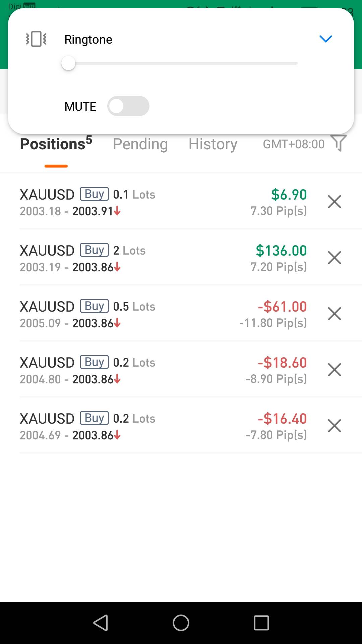Expand volume panel with blue chevron
362x644 pixels.
tap(325, 39)
